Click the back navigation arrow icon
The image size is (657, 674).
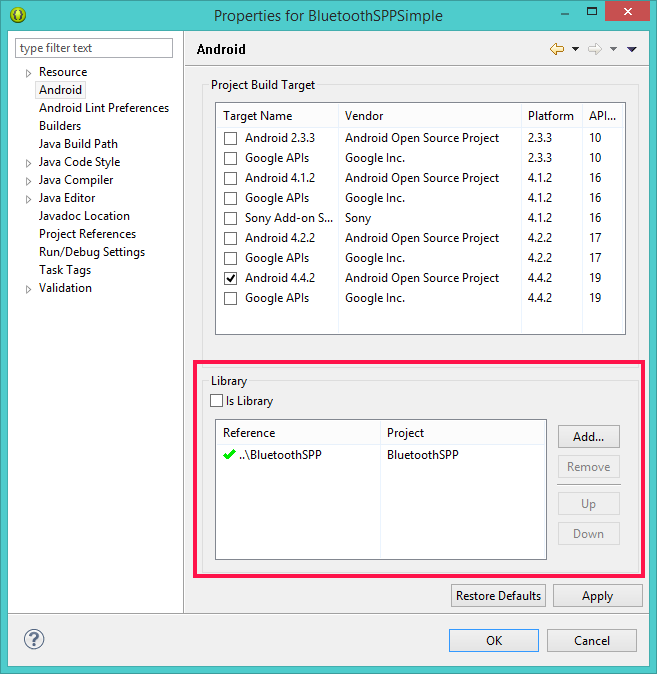(x=557, y=49)
